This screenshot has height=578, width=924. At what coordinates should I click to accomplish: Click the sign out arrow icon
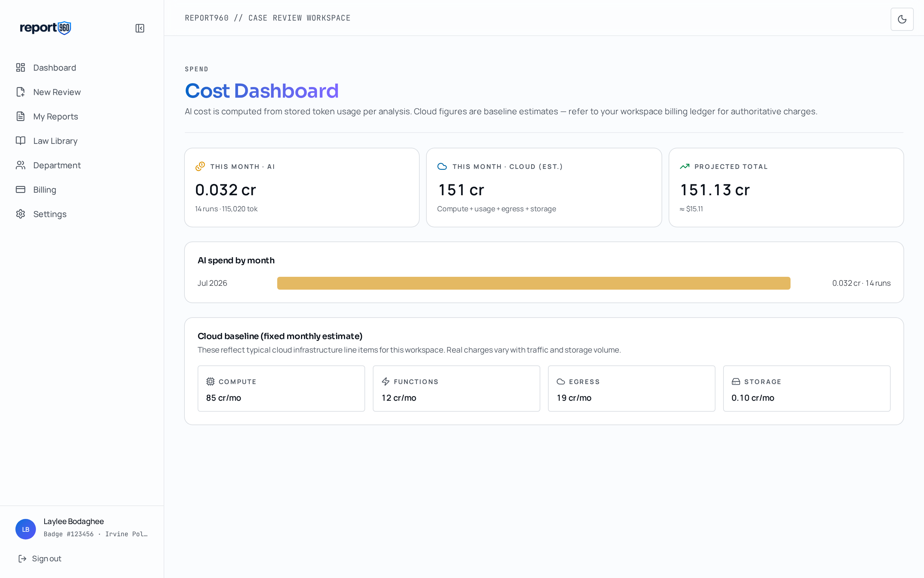tap(22, 558)
